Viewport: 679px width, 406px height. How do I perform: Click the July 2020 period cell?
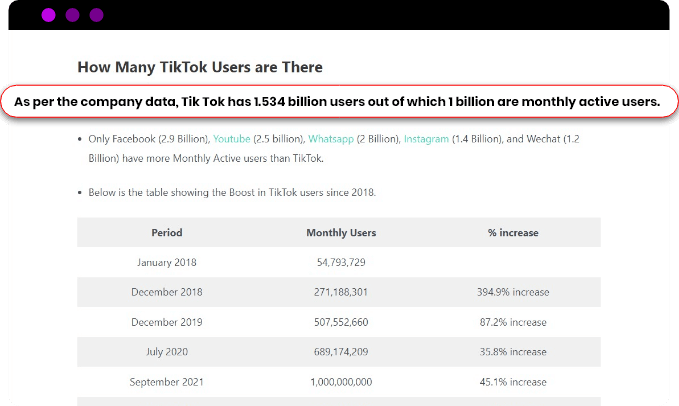(x=167, y=352)
